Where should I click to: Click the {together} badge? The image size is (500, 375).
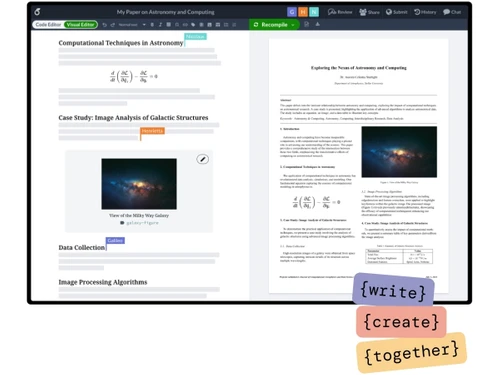(411, 352)
